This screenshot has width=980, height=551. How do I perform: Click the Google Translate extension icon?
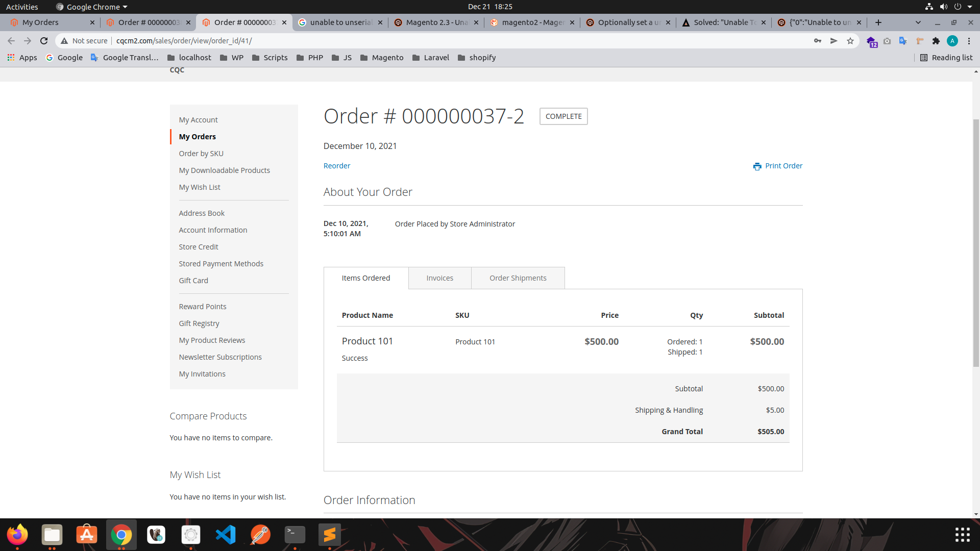coord(903,41)
